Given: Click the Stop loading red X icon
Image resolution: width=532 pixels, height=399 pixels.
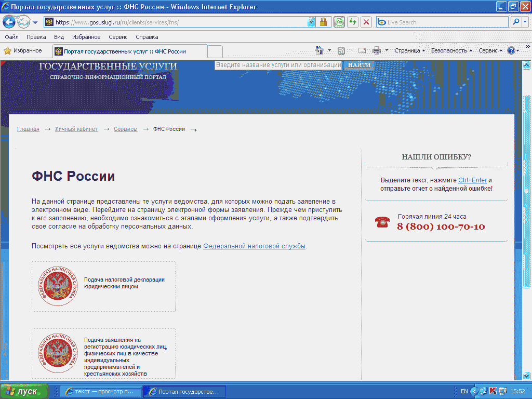Looking at the screenshot, I should [x=366, y=22].
